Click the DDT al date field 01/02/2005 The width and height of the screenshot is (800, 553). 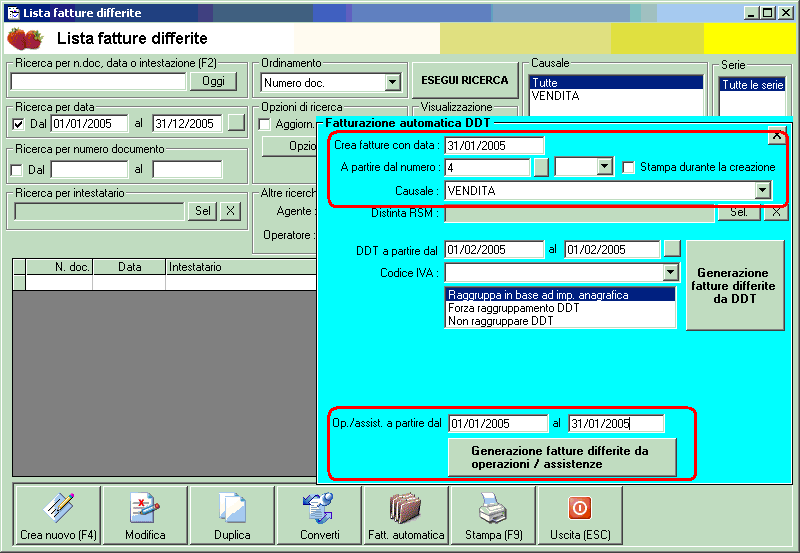(612, 249)
